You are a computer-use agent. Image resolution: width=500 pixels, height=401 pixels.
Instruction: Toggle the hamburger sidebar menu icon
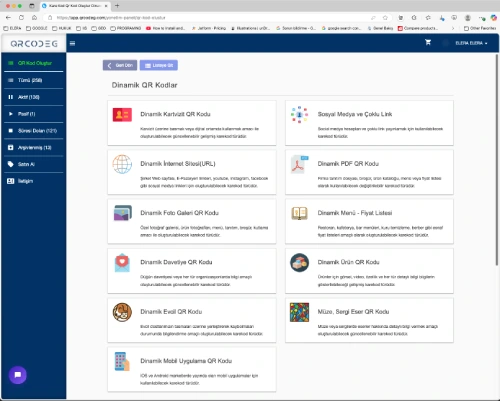(72, 43)
